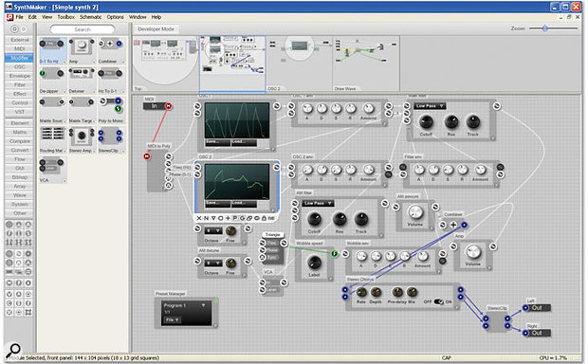
Task: Click the green connector on Wobble speed module
Action: coord(334,254)
